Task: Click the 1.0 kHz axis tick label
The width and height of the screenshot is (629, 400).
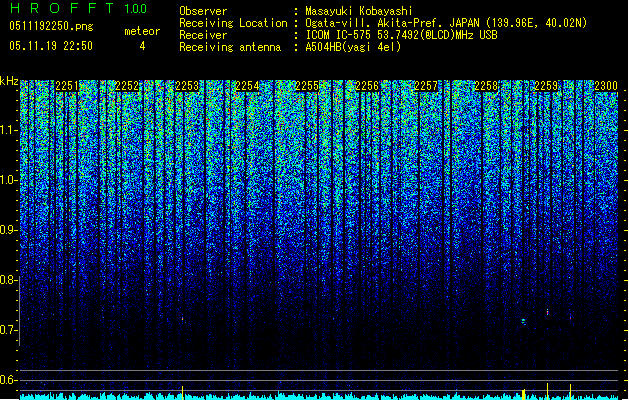Action: click(x=9, y=180)
